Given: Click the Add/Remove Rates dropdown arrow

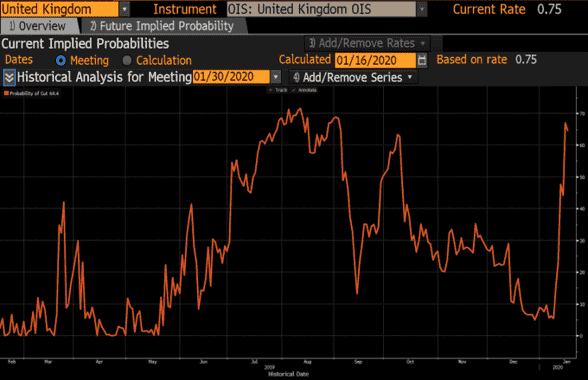Looking at the screenshot, I should (423, 44).
